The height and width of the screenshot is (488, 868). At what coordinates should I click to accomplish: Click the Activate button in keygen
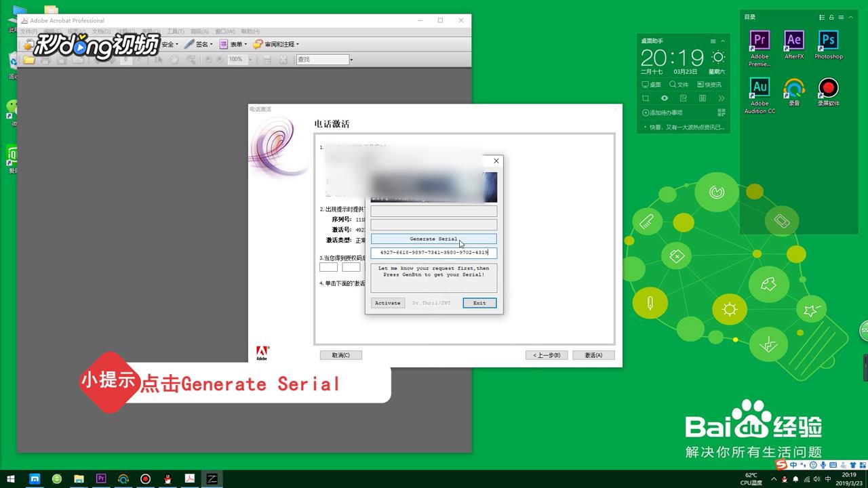pyautogui.click(x=388, y=303)
